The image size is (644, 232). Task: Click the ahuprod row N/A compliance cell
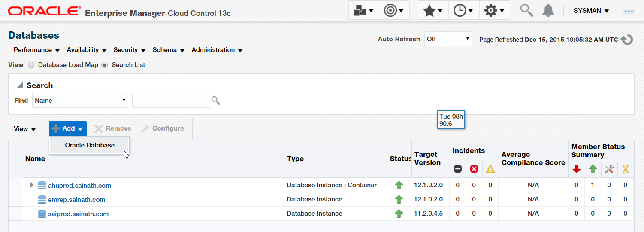533,185
